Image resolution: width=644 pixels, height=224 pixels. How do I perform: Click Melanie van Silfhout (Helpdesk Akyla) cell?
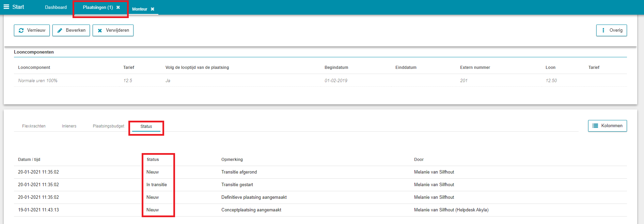(451, 210)
